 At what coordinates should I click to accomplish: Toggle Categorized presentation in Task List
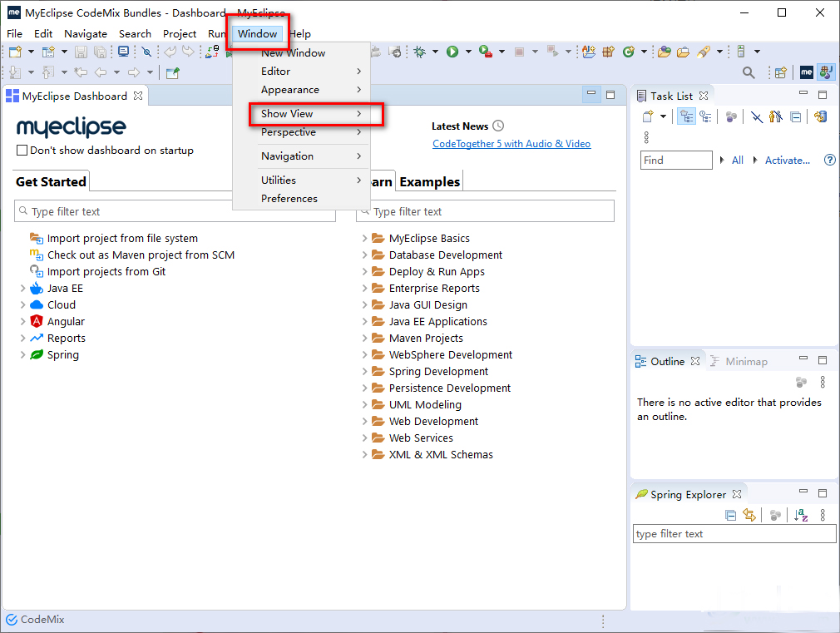coord(686,116)
